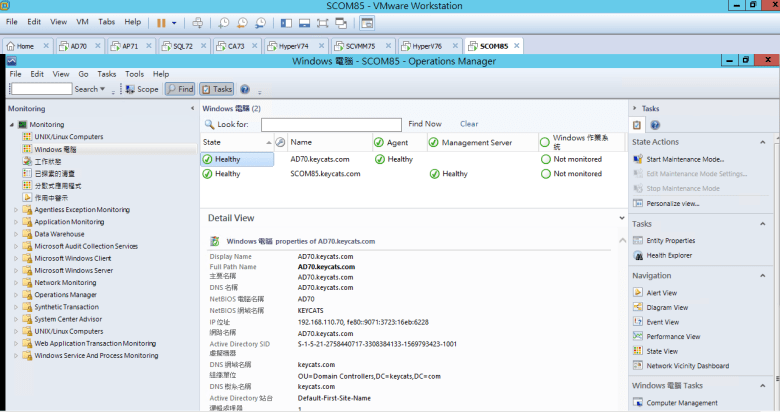This screenshot has height=412, width=780.
Task: Collapse the State Actions section
Action: coord(770,142)
